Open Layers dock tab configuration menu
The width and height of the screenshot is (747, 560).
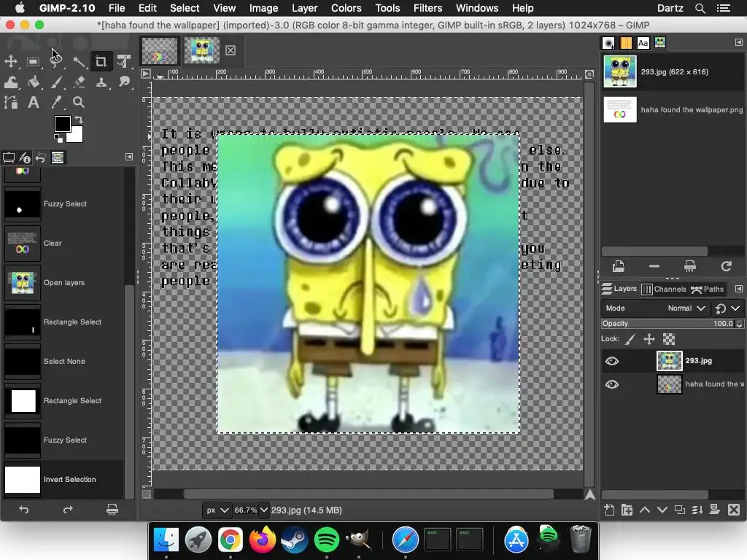[738, 289]
